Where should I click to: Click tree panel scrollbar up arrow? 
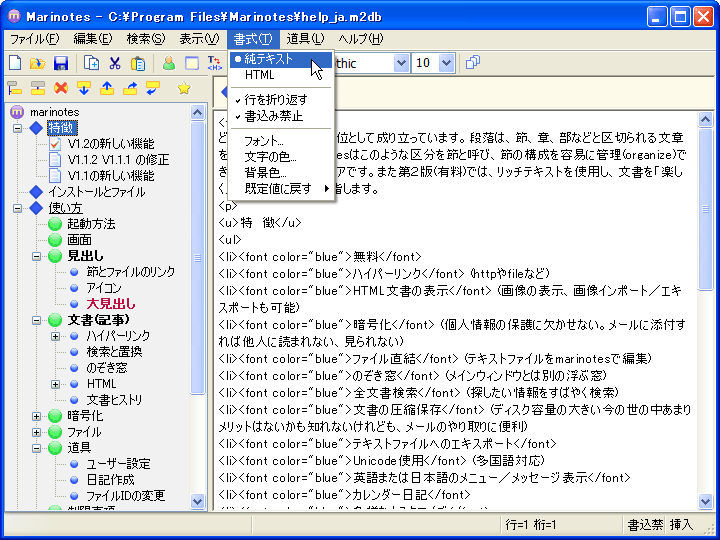[197, 112]
